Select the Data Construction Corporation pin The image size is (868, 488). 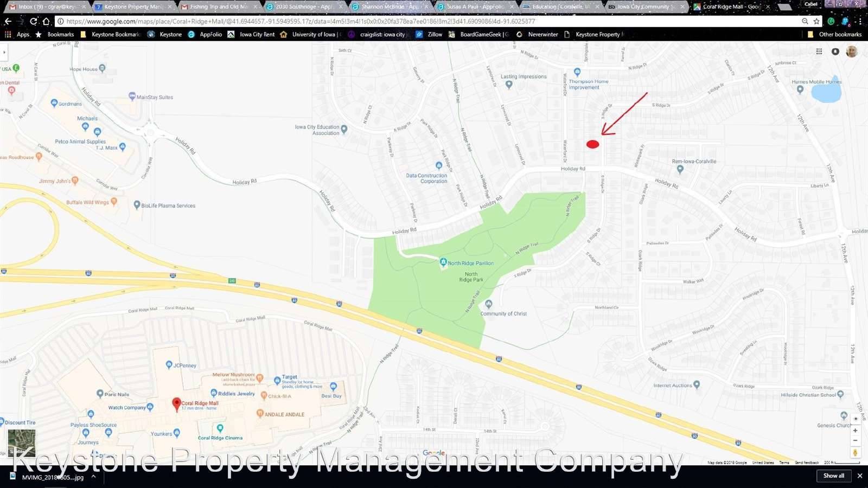click(439, 165)
